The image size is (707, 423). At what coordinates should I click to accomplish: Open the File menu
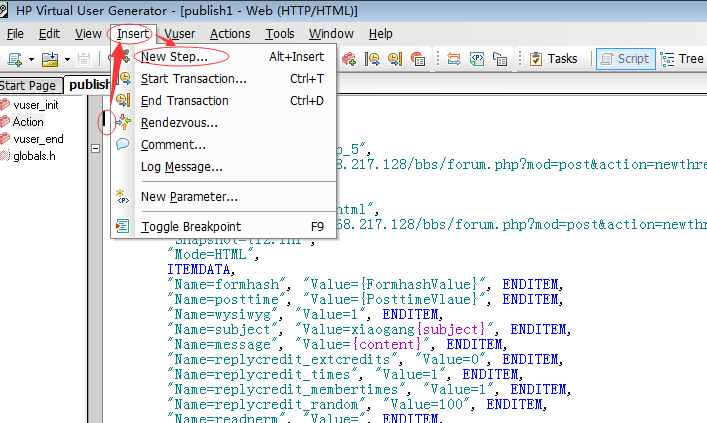point(15,34)
